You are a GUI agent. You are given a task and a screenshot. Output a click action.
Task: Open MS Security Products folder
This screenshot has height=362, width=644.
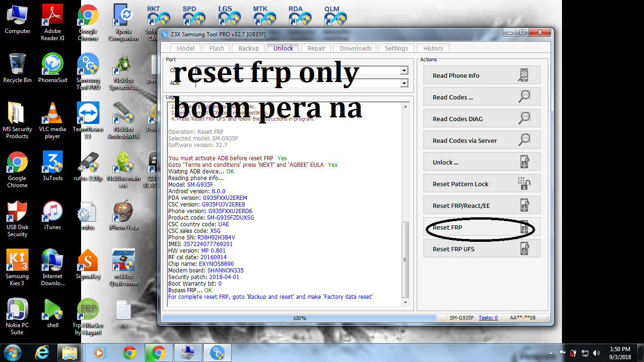point(17,121)
